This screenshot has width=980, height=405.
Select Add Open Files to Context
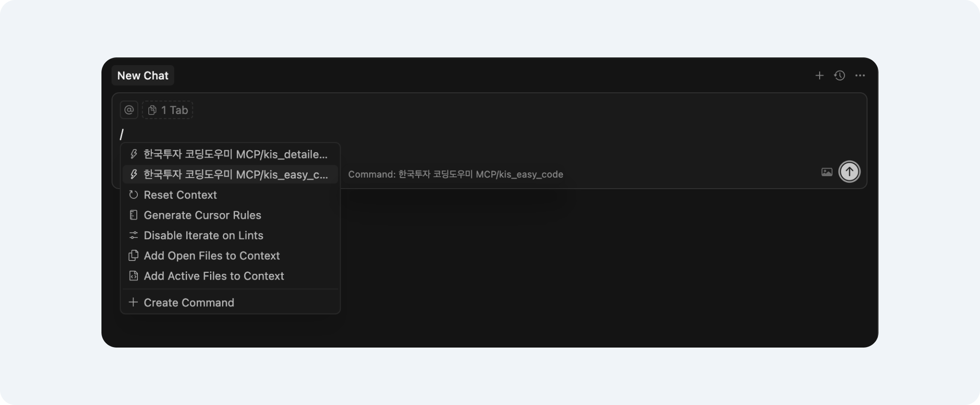point(230,256)
